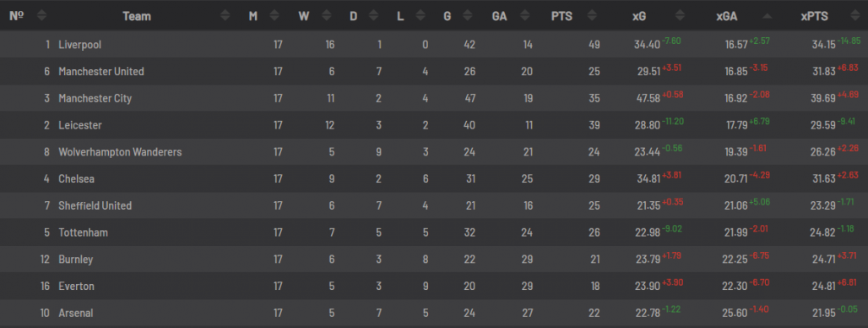Sort by matches using M arrows

(274, 16)
